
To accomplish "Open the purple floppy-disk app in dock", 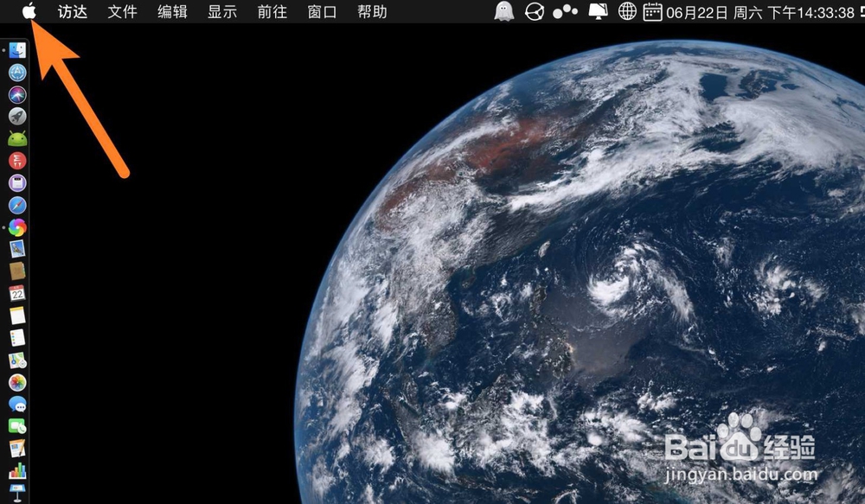I will coord(17,183).
